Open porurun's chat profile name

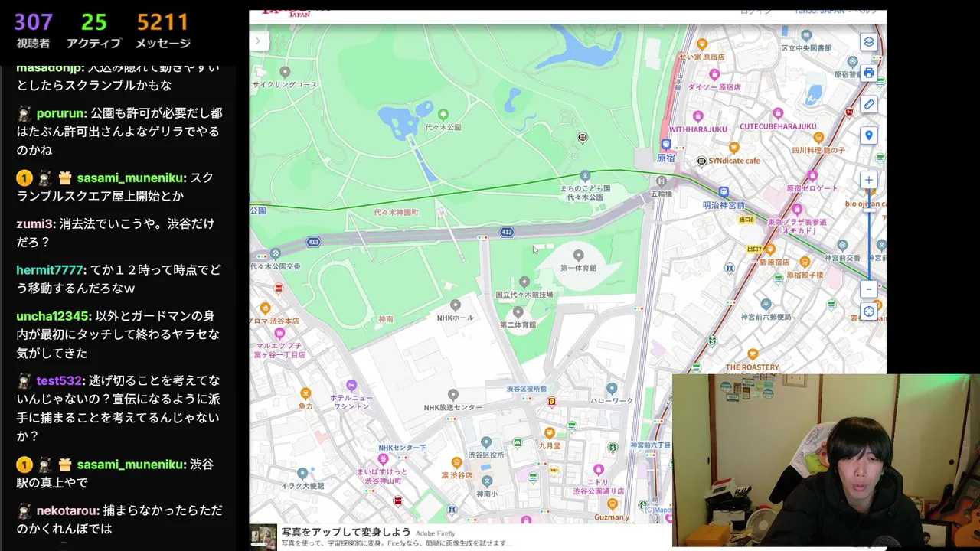coord(60,113)
